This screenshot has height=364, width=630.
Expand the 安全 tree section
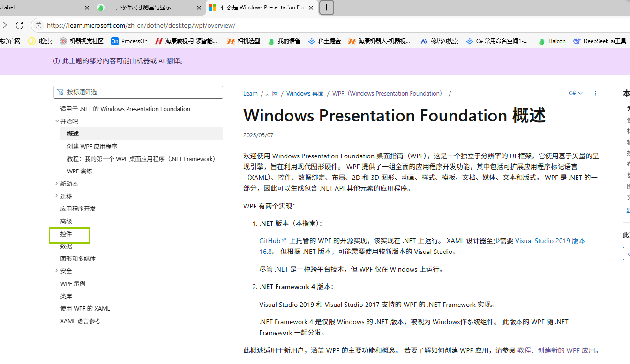pos(57,270)
